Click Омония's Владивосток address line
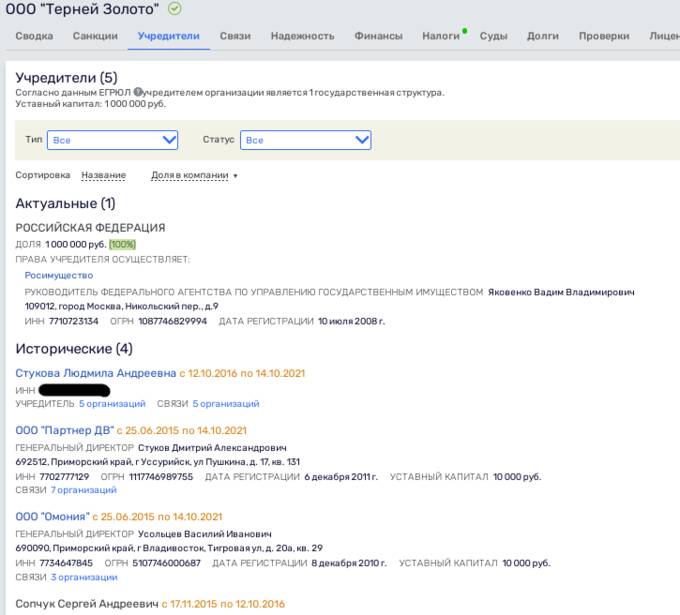This screenshot has width=680, height=615. [169, 548]
